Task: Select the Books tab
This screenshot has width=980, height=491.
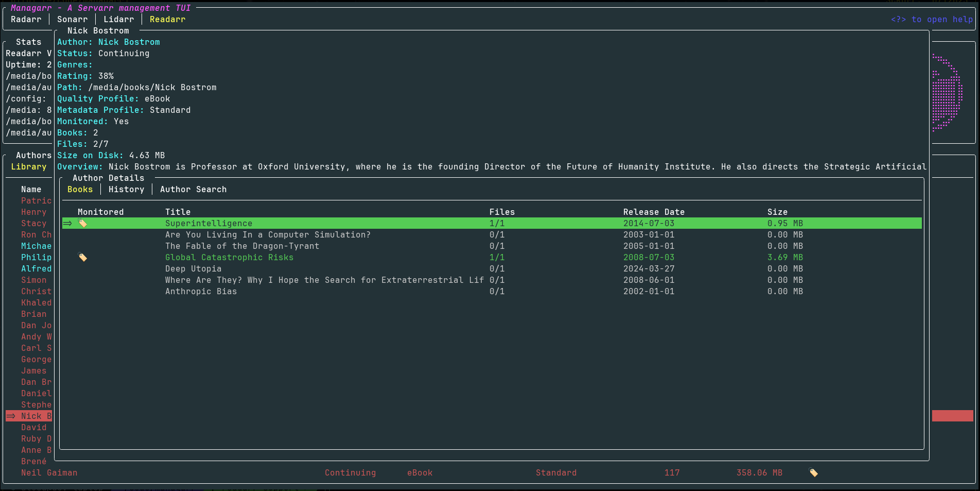Action: pos(80,189)
